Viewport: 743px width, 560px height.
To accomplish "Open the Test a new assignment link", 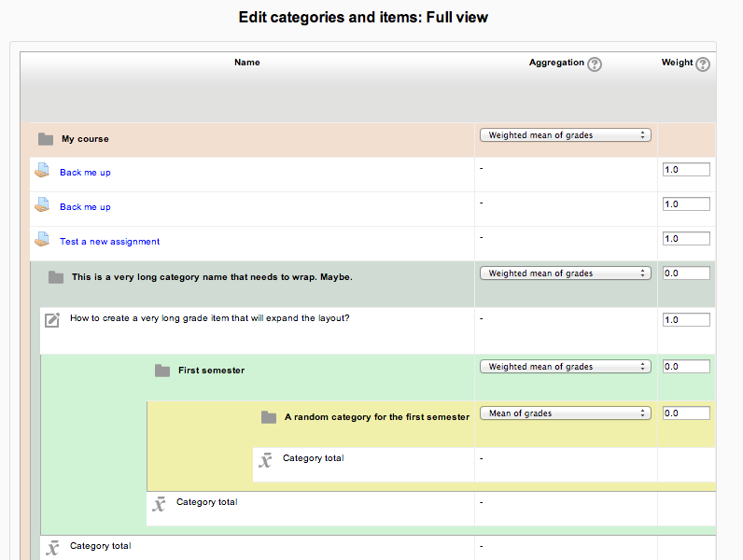I will [109, 242].
